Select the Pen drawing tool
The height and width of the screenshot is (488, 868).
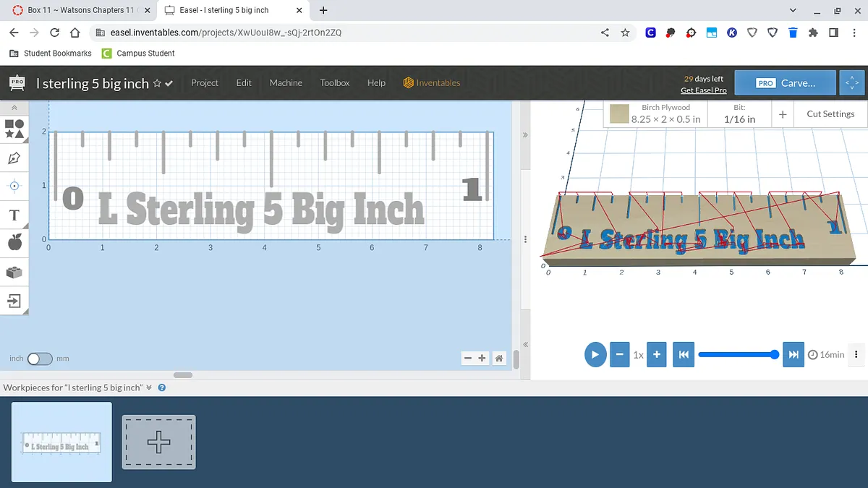(x=14, y=158)
